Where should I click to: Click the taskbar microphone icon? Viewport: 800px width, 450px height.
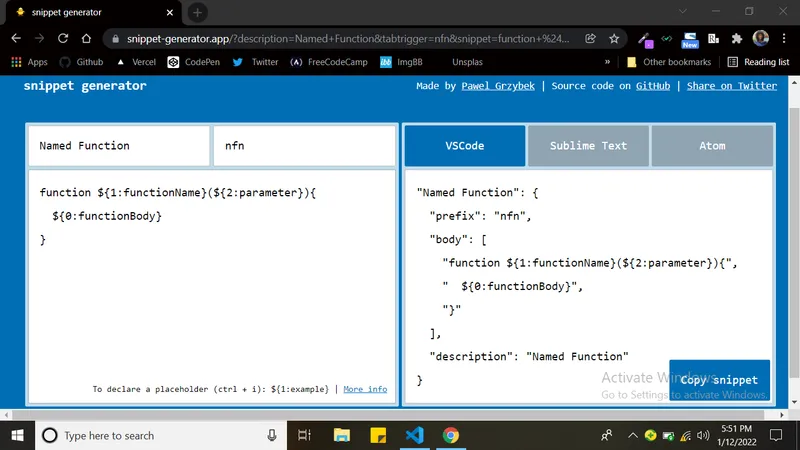tap(272, 436)
